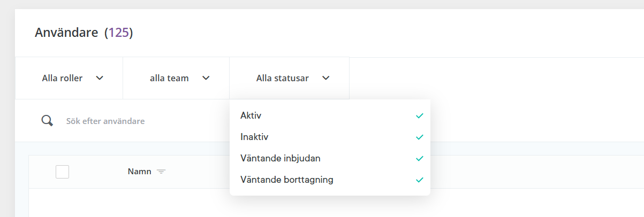
Task: Click the Alla statusar chevron arrow
Action: (x=326, y=78)
